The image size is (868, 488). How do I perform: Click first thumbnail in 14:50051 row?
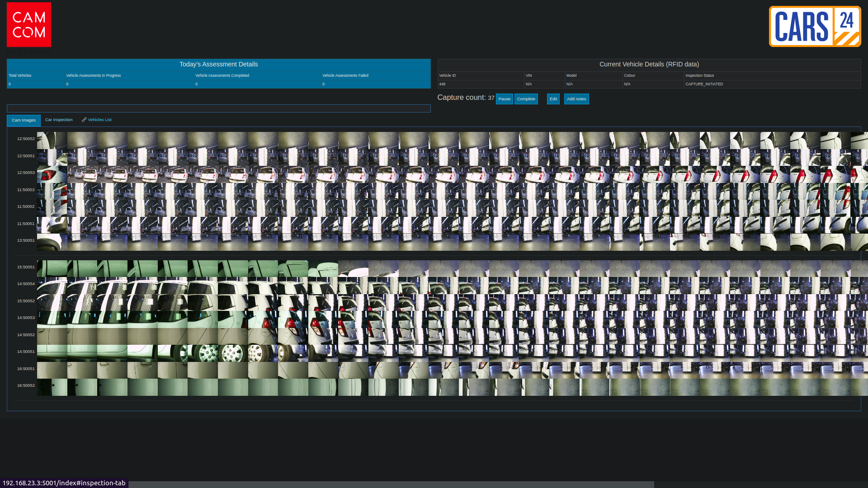52,353
